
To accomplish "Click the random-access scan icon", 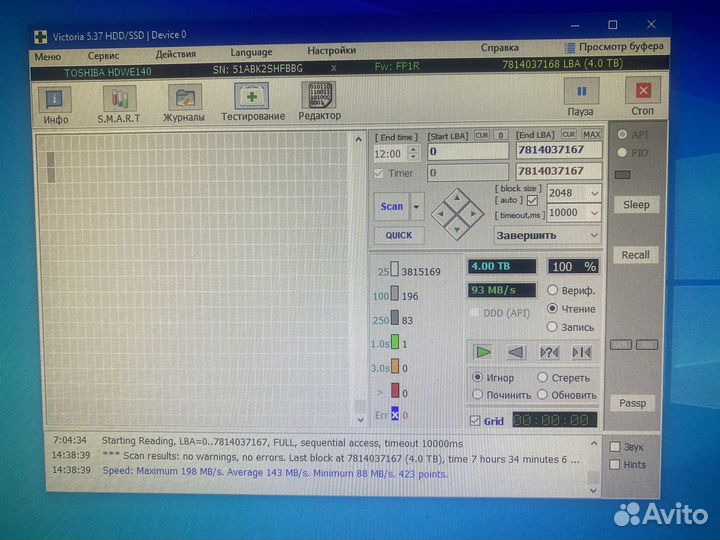I will (x=549, y=353).
